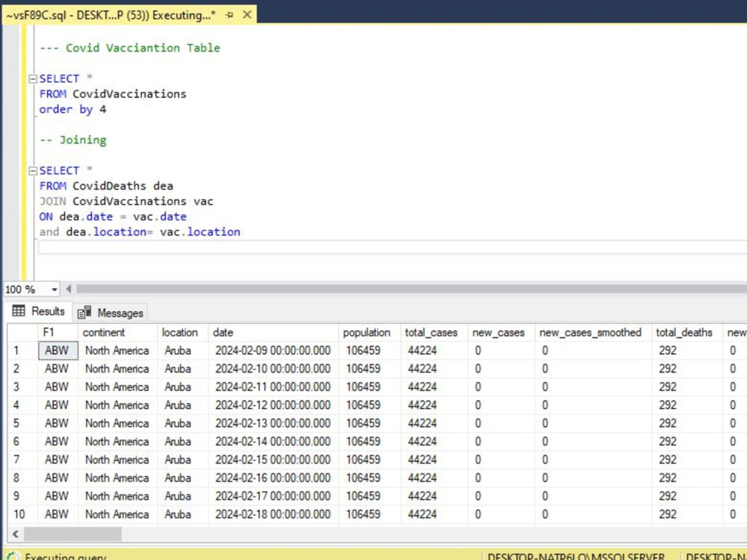Open the 100 % zoom dropdown

coord(55,290)
